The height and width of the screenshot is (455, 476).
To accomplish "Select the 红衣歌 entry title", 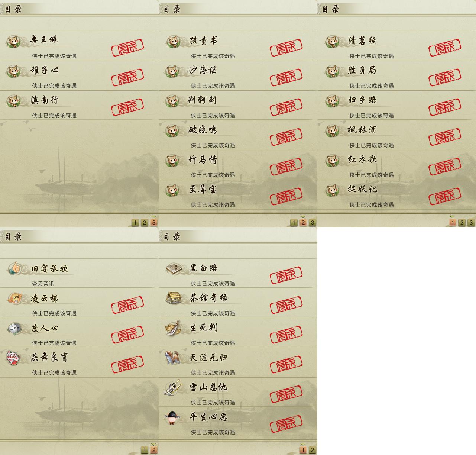I will [x=362, y=159].
